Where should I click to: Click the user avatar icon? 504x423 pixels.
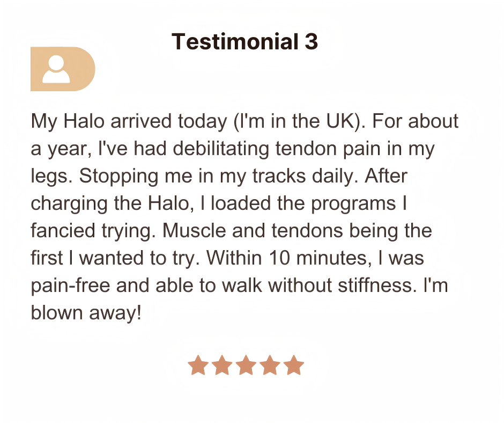pyautogui.click(x=62, y=69)
